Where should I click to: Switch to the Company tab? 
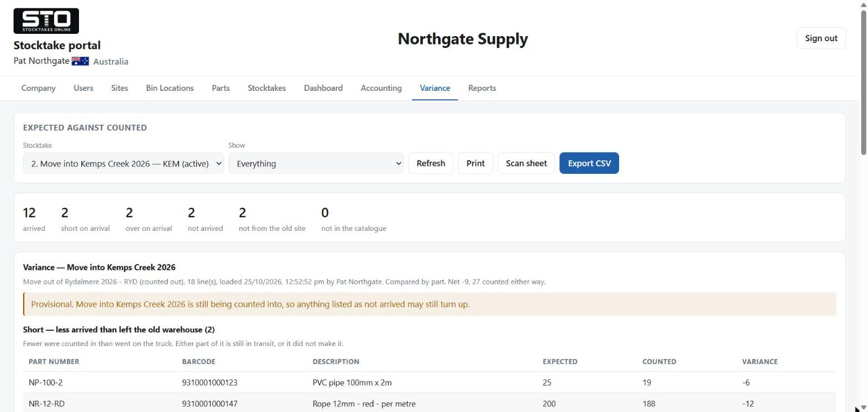coord(38,88)
